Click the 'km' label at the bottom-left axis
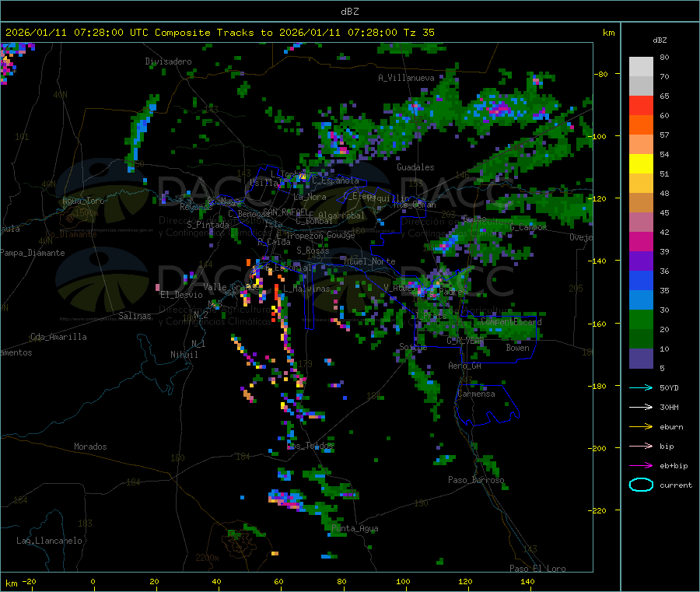The image size is (700, 592). point(11,583)
